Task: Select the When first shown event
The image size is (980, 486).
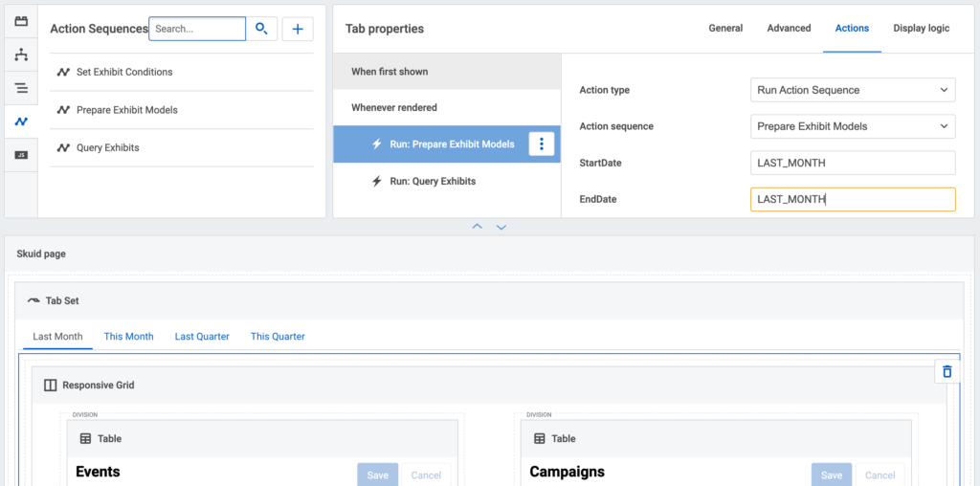Action: [x=447, y=71]
